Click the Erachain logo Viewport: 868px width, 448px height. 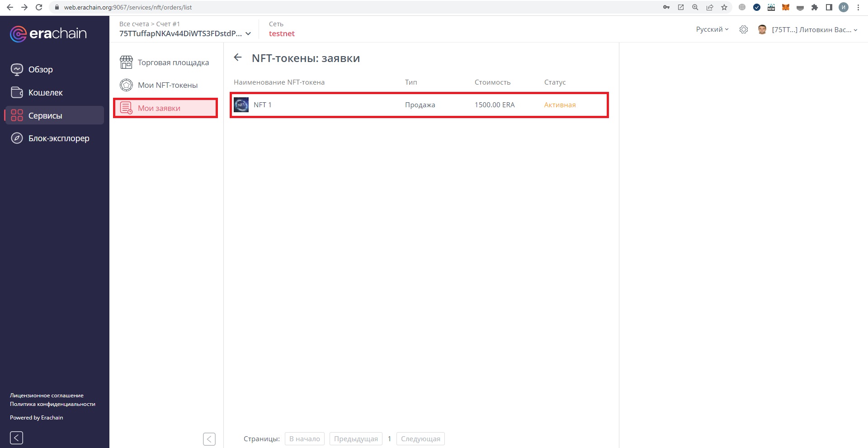(x=48, y=34)
